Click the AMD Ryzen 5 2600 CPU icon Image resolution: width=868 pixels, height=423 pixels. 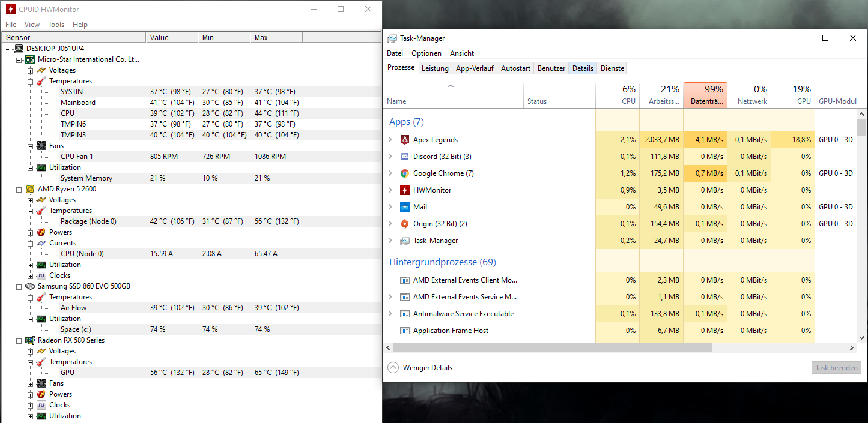[x=30, y=189]
